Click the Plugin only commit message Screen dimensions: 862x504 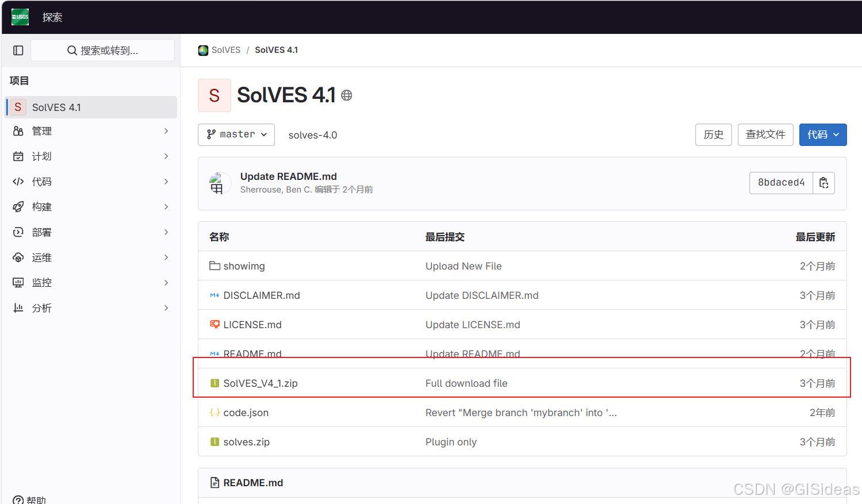point(451,442)
